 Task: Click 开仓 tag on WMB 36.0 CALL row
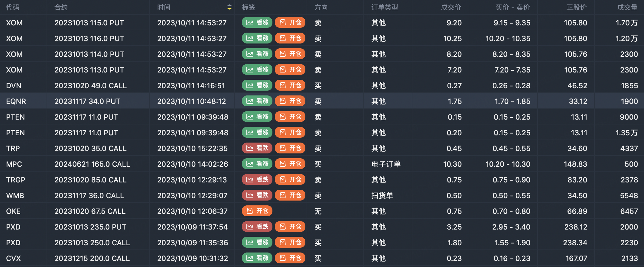(290, 195)
